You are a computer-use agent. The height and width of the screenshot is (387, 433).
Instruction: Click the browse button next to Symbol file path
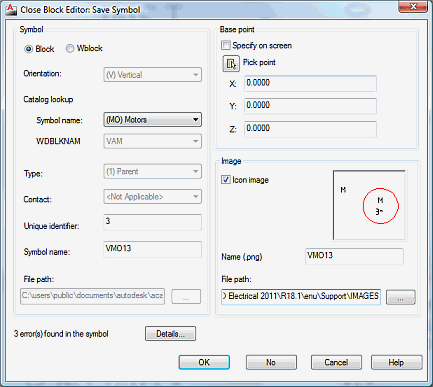click(186, 296)
